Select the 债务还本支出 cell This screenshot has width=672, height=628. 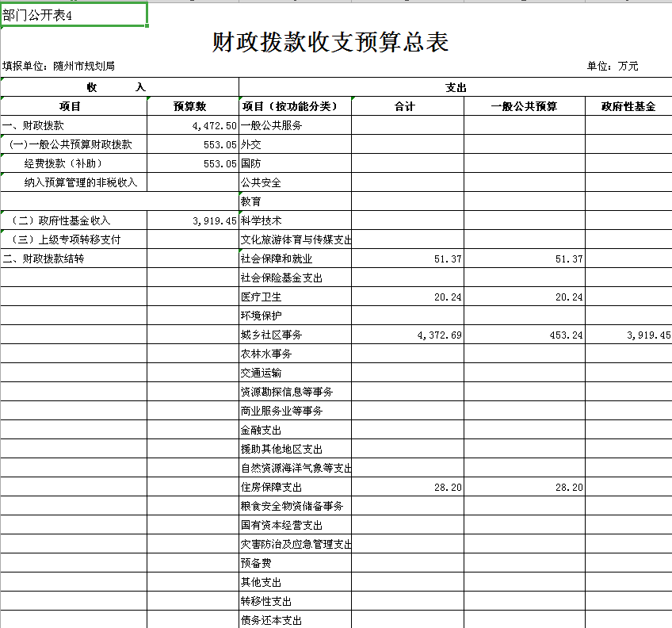(296, 619)
